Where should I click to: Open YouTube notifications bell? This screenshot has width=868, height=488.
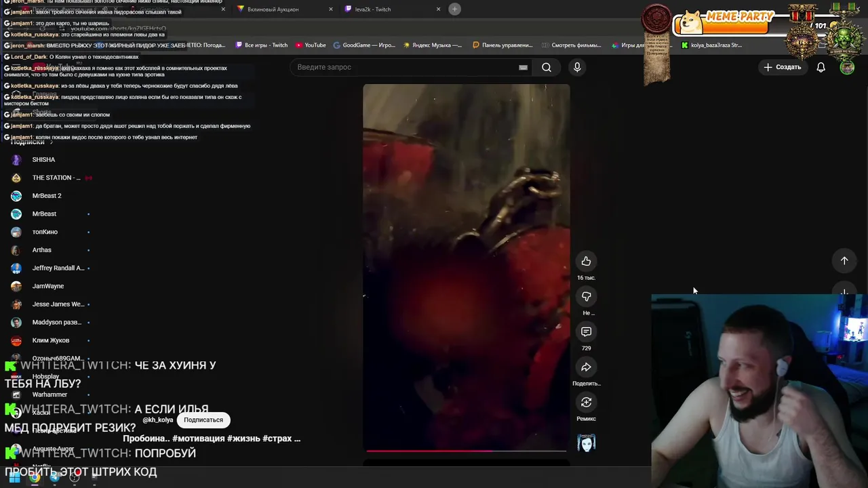click(821, 67)
